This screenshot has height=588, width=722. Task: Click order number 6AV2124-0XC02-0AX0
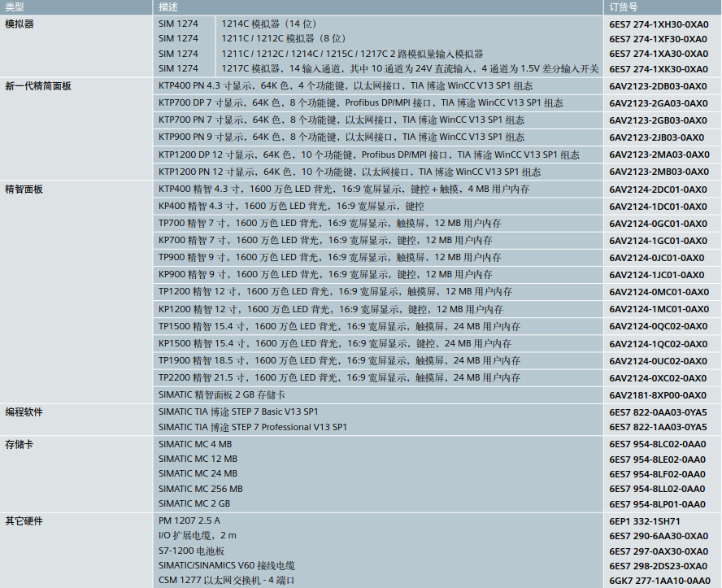coord(658,378)
